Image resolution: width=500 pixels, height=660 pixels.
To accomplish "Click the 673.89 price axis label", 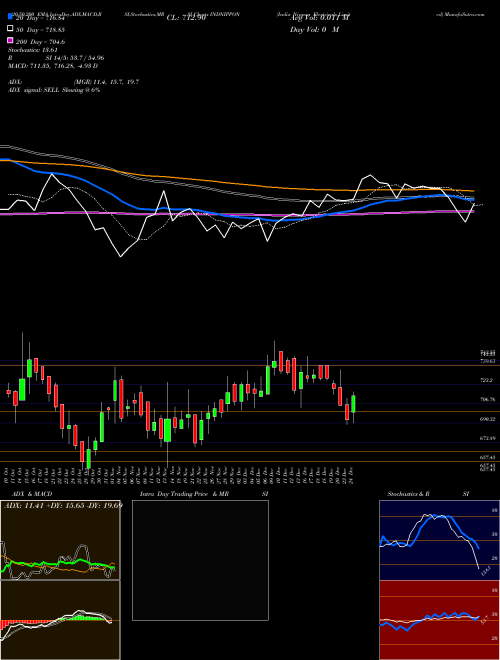I will pos(487,438).
